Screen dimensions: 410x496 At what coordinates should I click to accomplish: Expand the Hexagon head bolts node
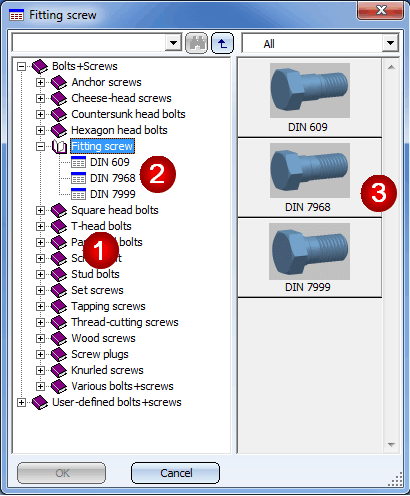click(x=40, y=130)
